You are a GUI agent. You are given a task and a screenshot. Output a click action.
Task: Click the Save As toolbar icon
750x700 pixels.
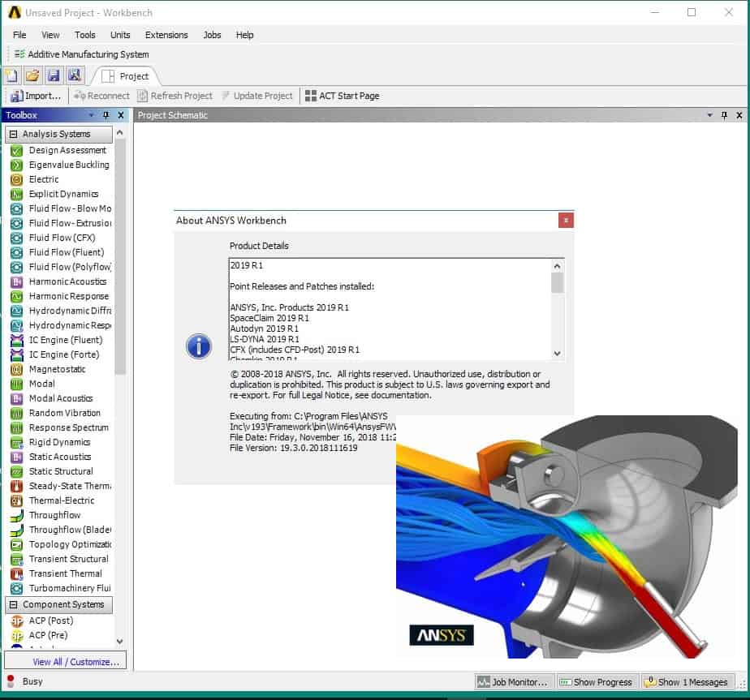75,75
